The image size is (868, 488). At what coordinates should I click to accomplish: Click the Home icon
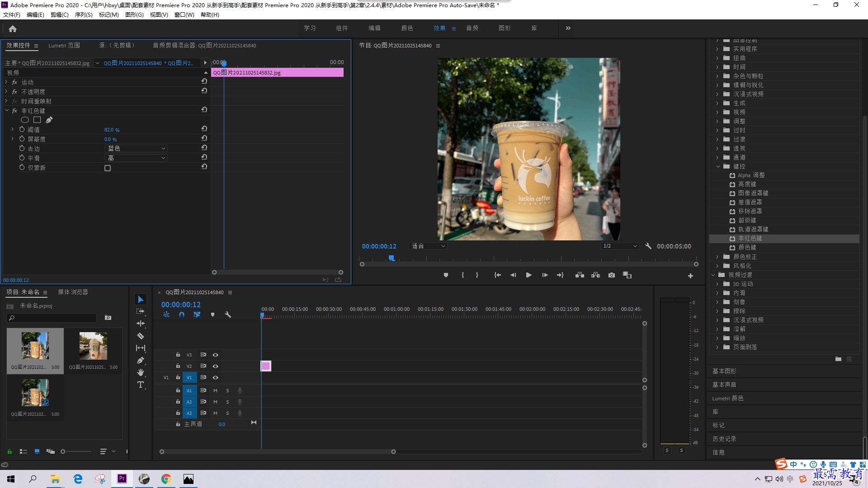click(x=13, y=28)
